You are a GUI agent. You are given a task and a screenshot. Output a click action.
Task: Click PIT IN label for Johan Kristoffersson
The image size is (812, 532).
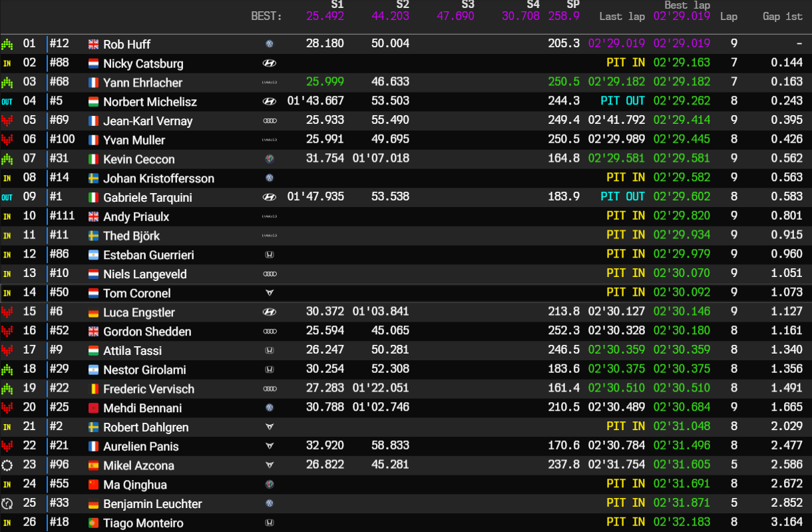pos(625,178)
